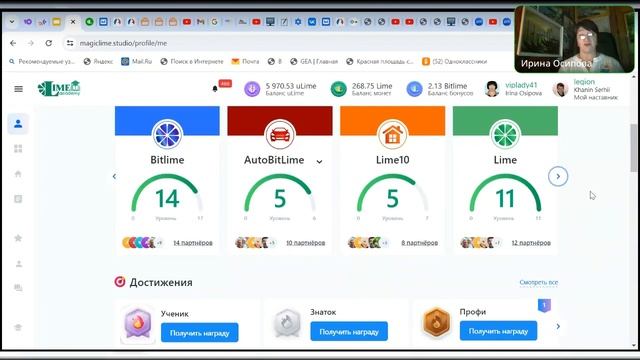The height and width of the screenshot is (360, 640).
Task: Open the Почта bookmark
Action: (x=245, y=61)
